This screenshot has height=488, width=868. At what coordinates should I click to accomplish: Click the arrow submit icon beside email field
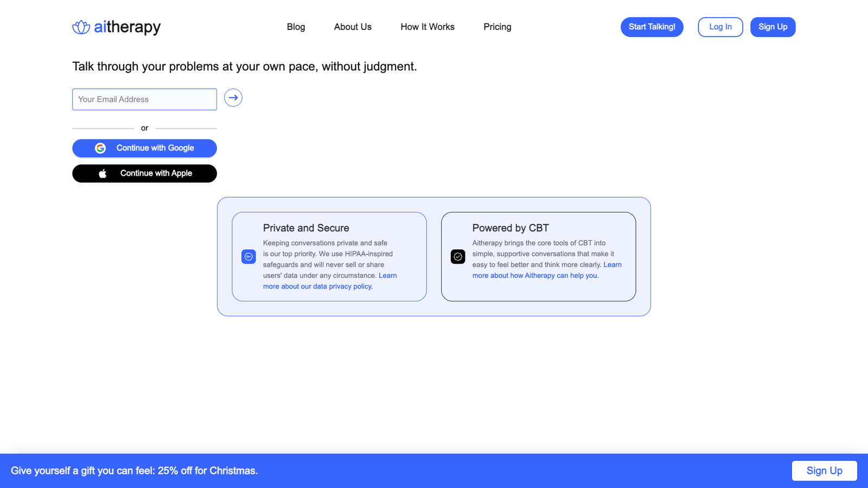233,98
